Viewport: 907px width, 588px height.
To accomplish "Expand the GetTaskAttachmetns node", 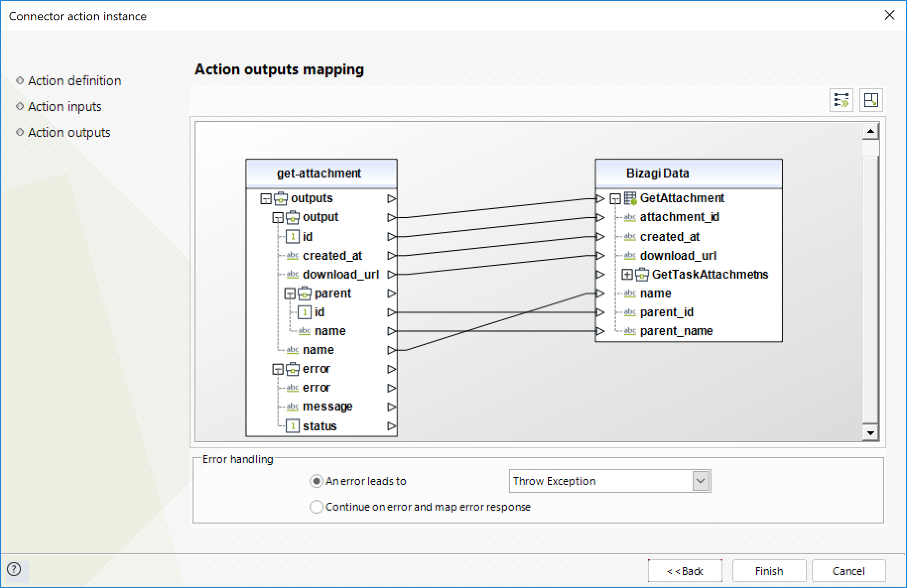I will click(627, 274).
